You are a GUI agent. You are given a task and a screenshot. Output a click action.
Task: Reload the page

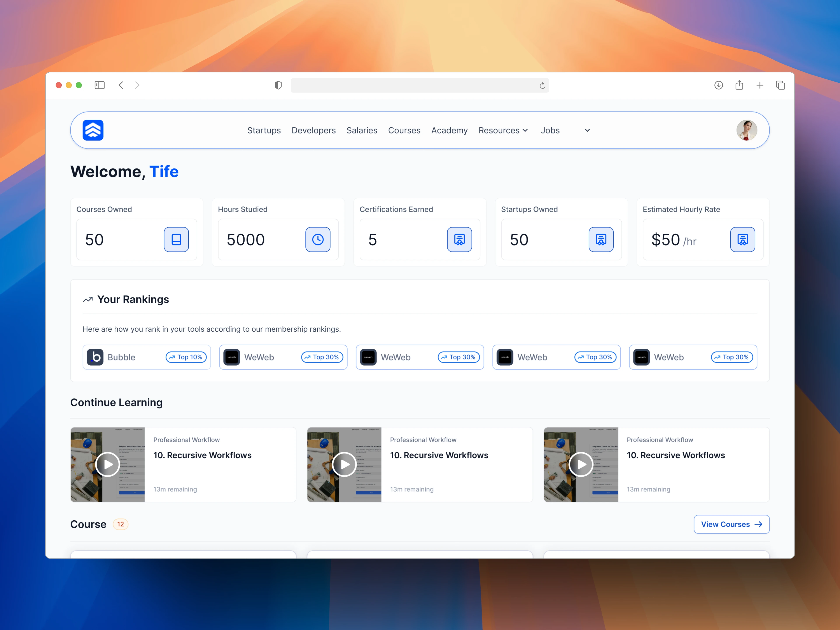tap(542, 86)
